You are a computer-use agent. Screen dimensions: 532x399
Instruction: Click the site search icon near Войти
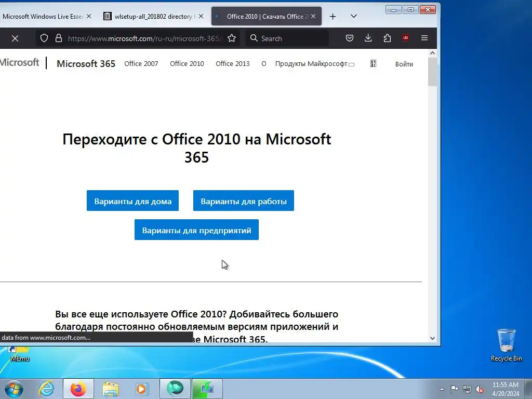pyautogui.click(x=373, y=63)
